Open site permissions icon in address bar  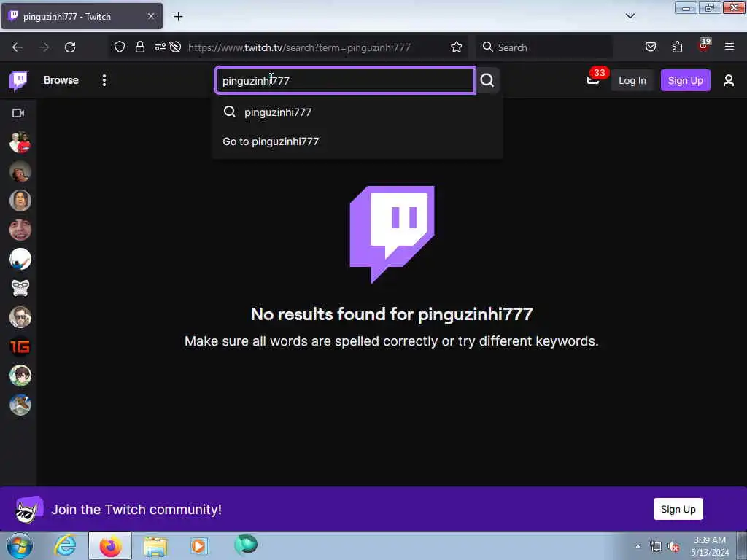160,47
